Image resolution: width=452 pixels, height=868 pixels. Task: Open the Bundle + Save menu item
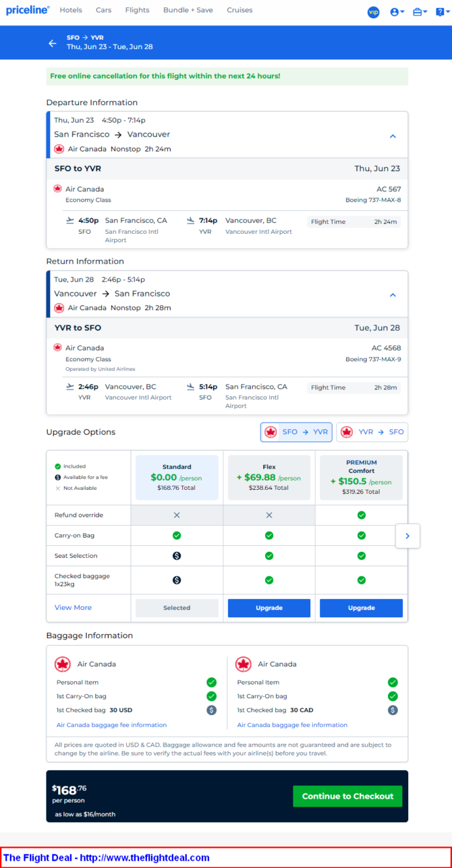pos(188,10)
